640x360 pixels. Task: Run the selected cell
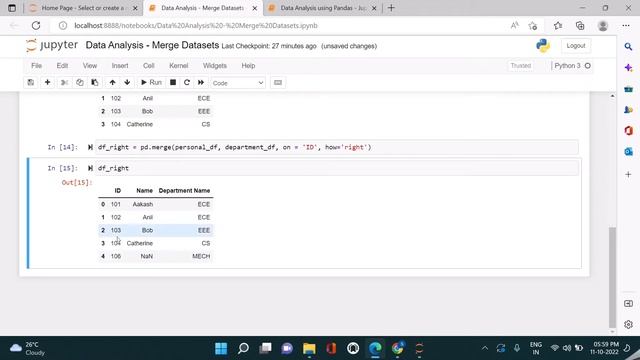coord(151,82)
